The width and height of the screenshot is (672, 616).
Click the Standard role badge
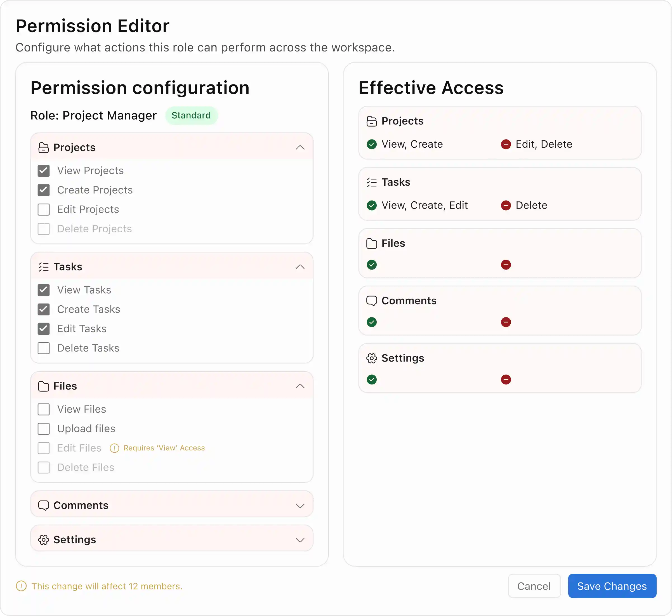[191, 115]
